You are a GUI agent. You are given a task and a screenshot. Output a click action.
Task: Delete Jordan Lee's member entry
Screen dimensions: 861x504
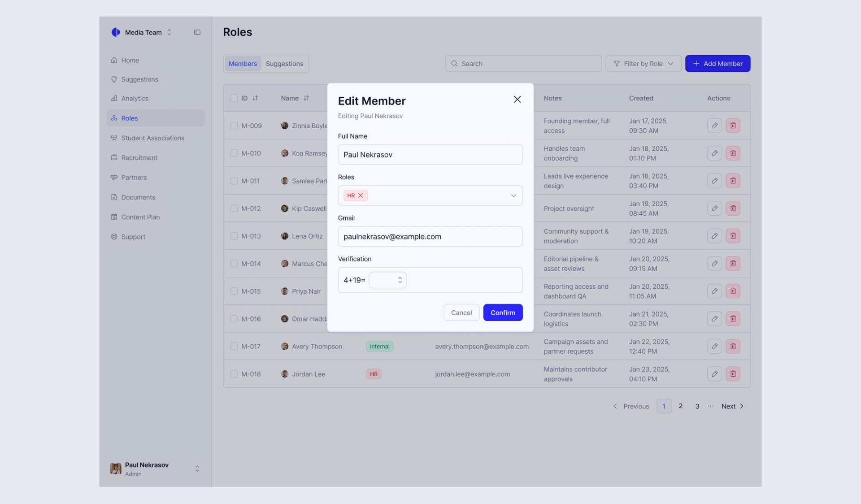pyautogui.click(x=733, y=374)
